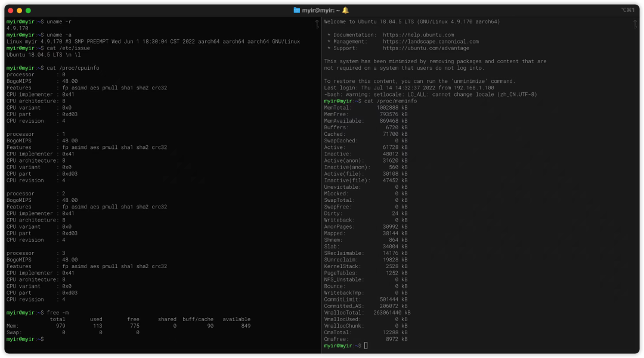
Task: Click the 'uname -a' command line
Action: click(x=39, y=35)
